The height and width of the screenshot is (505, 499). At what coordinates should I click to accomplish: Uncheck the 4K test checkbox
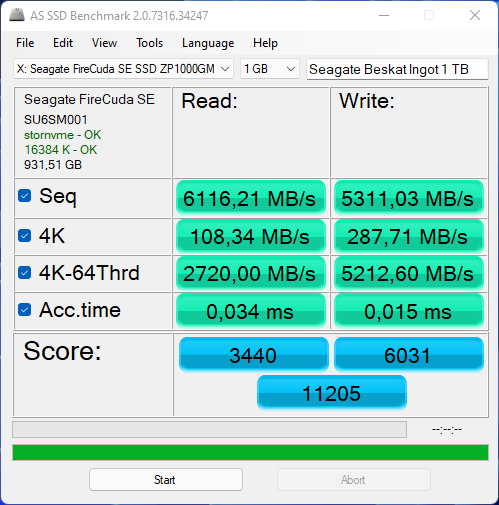click(x=25, y=236)
